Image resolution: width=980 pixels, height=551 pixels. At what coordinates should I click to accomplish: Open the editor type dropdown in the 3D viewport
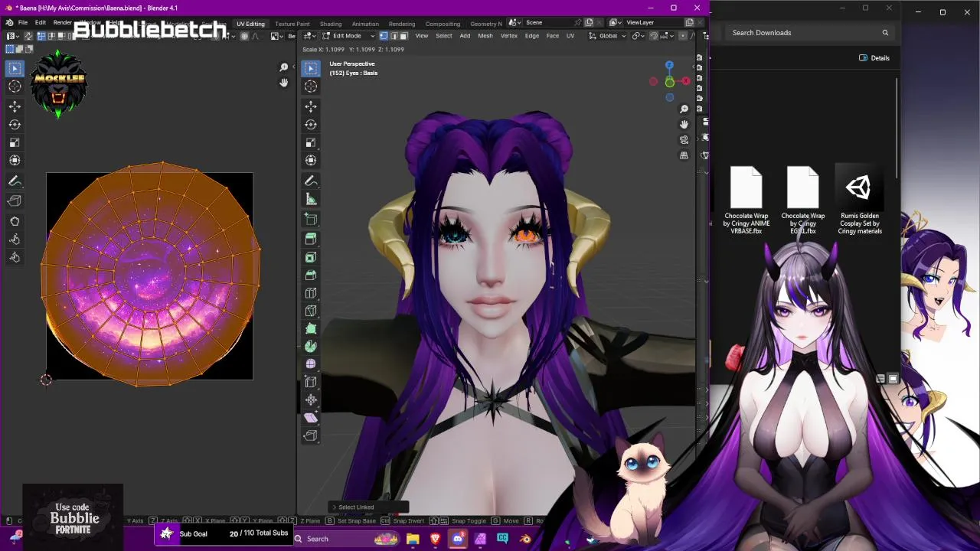point(309,36)
